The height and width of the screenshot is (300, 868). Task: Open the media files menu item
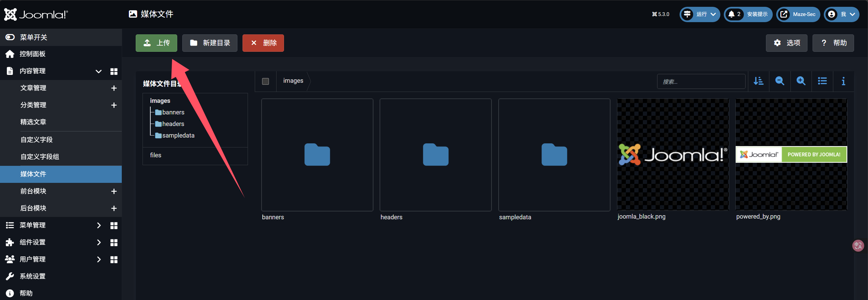tap(33, 174)
